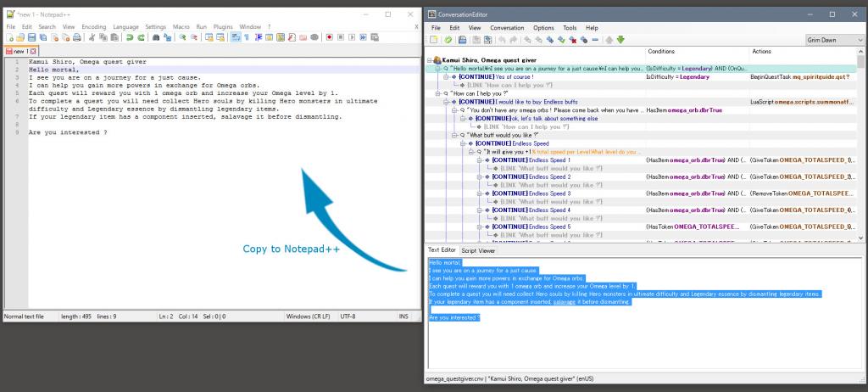868x392 pixels.
Task: Click UTF-8 encoding in Notepad++ status bar
Action: tap(348, 316)
